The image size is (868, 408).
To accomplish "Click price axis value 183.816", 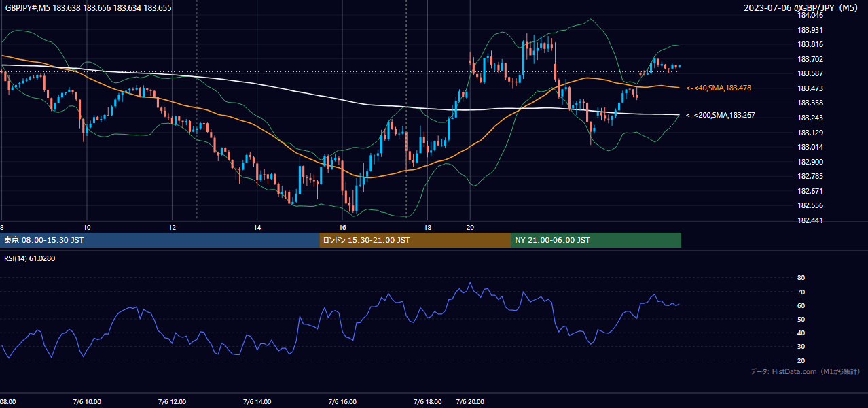I will [810, 44].
